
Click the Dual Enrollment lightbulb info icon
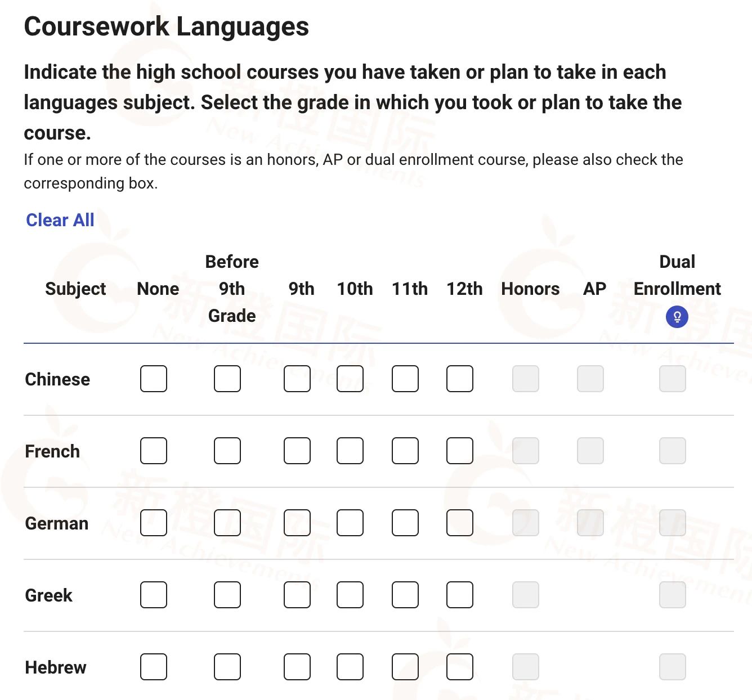[x=677, y=317]
